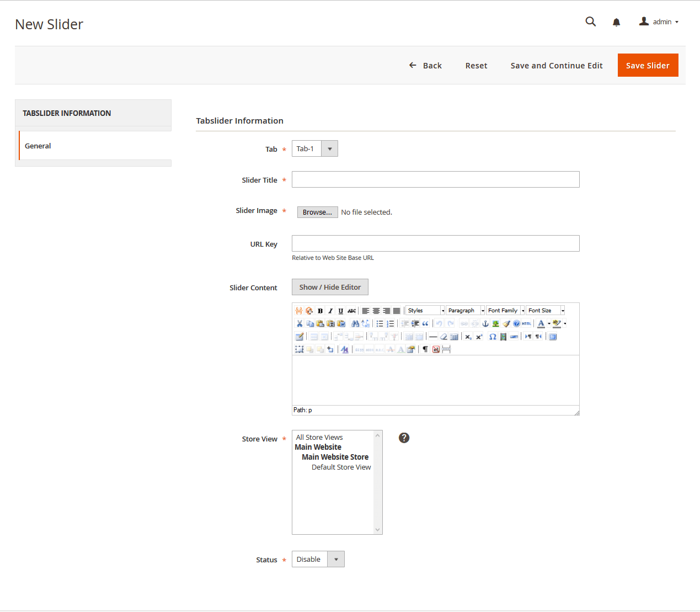Toggle underline formatting in the editor
The width and height of the screenshot is (700, 612).
click(x=340, y=311)
